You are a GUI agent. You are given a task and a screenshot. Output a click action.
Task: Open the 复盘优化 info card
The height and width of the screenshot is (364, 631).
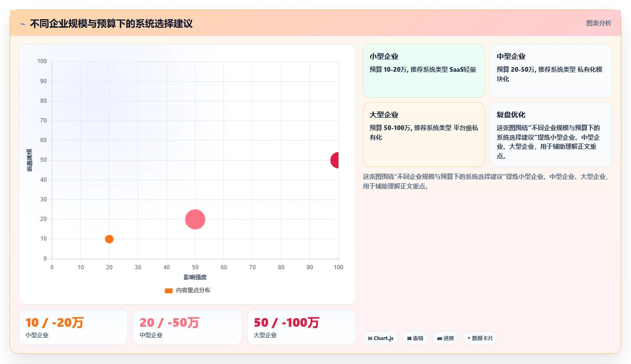tap(551, 134)
